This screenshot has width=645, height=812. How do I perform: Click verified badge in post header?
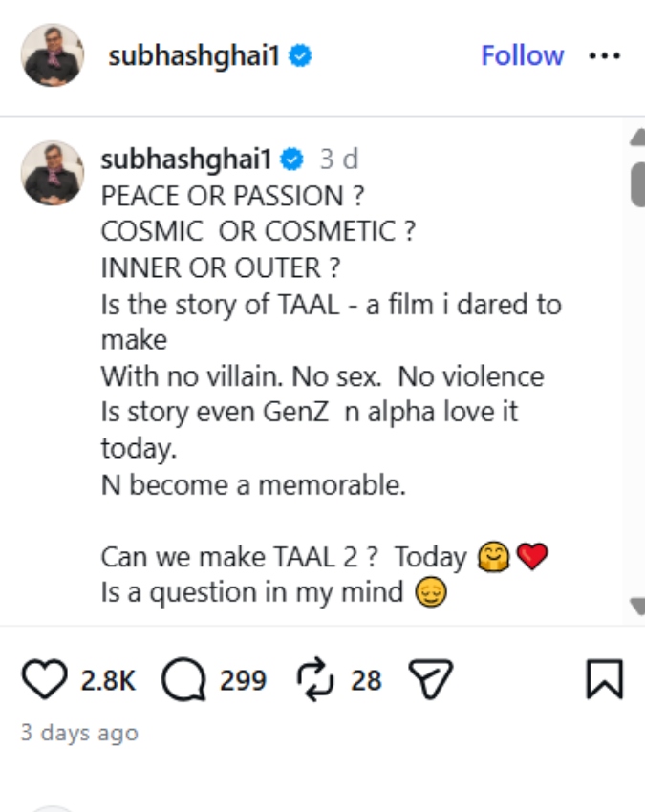point(300,56)
